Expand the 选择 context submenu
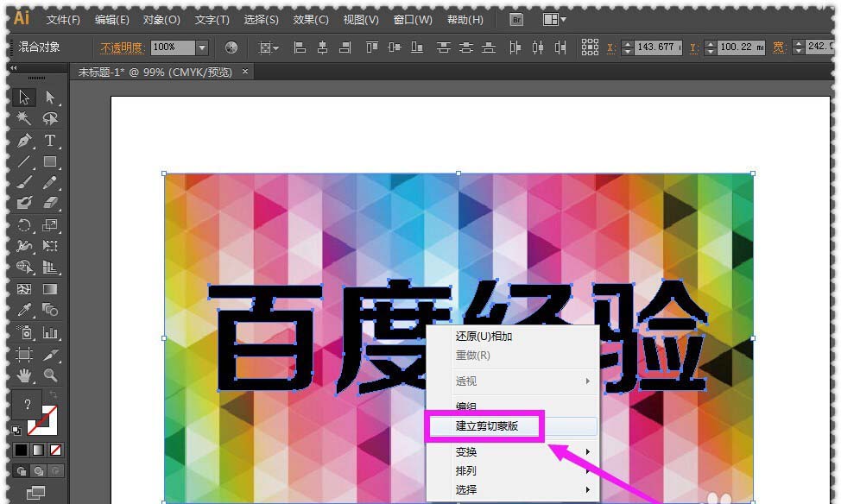 [x=525, y=489]
